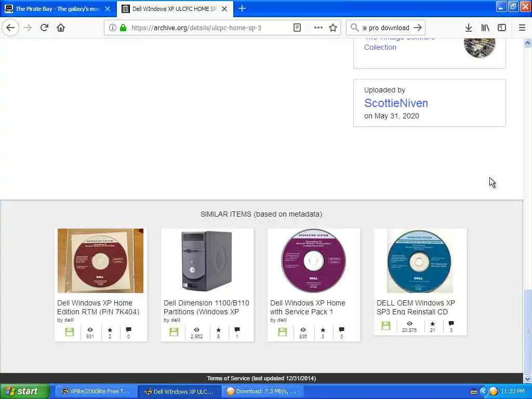The width and height of the screenshot is (532, 399).
Task: Open DELL OEM Windows XP SP3 Reinstall CD
Action: pyautogui.click(x=416, y=308)
